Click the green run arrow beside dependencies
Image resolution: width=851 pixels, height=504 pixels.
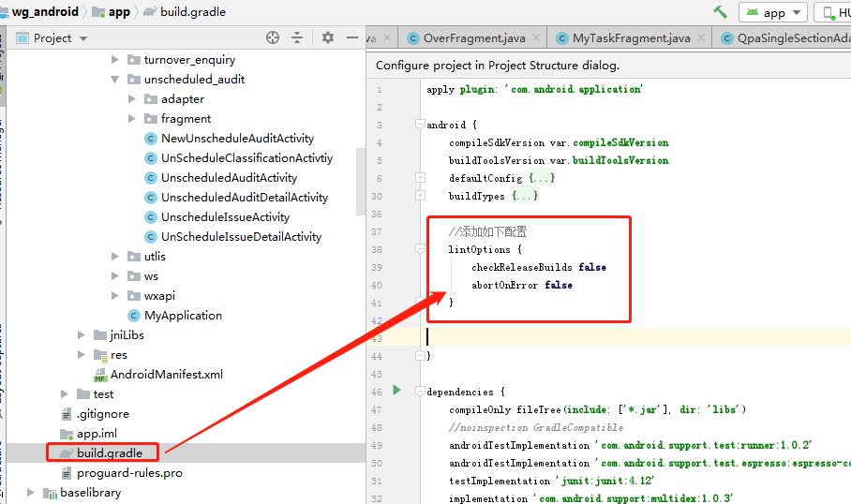(396, 390)
